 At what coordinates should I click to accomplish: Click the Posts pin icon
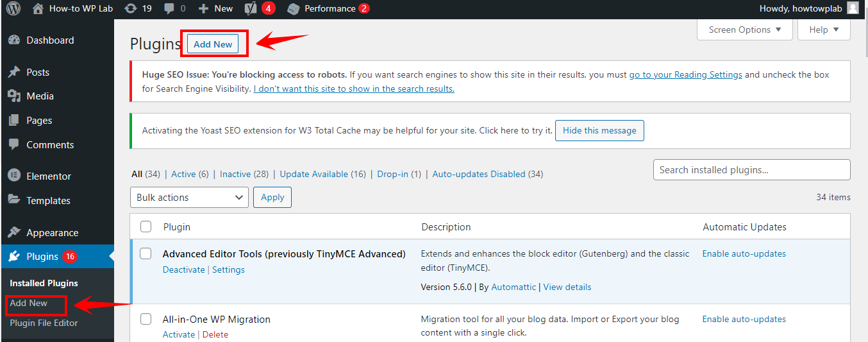click(14, 72)
